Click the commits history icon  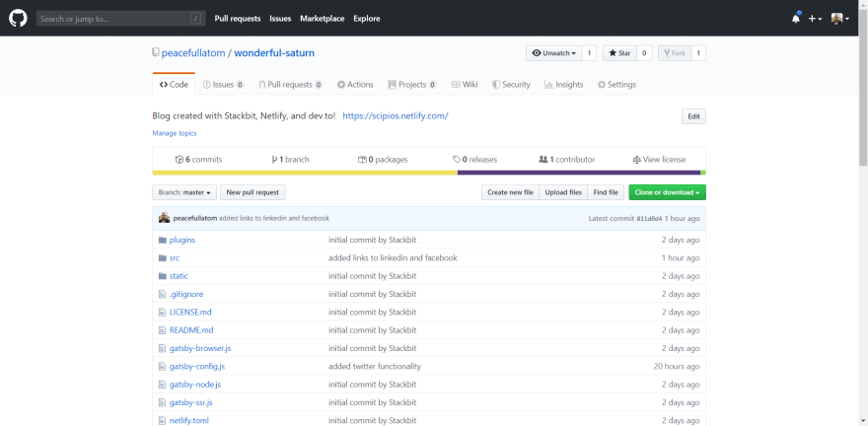(179, 160)
